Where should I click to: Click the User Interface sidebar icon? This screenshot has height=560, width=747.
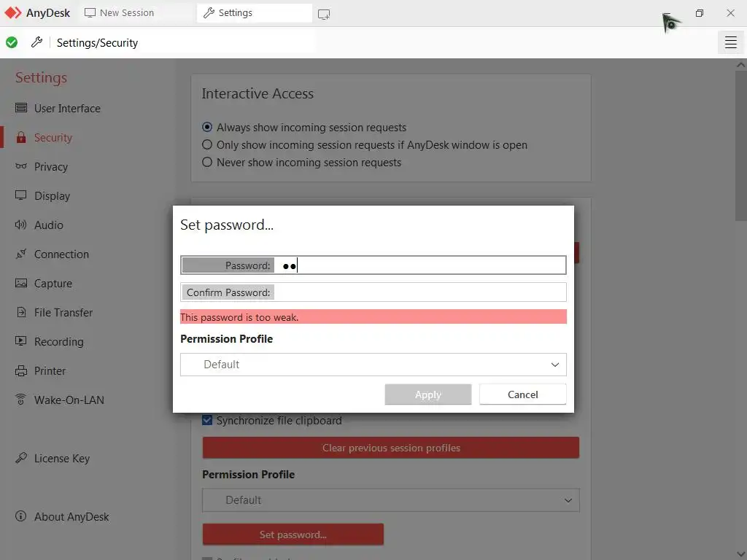pos(21,108)
